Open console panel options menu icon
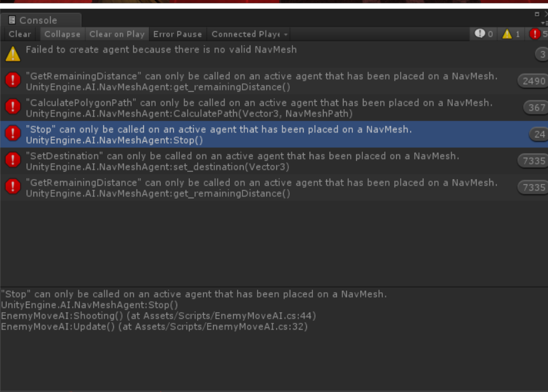 [x=544, y=23]
